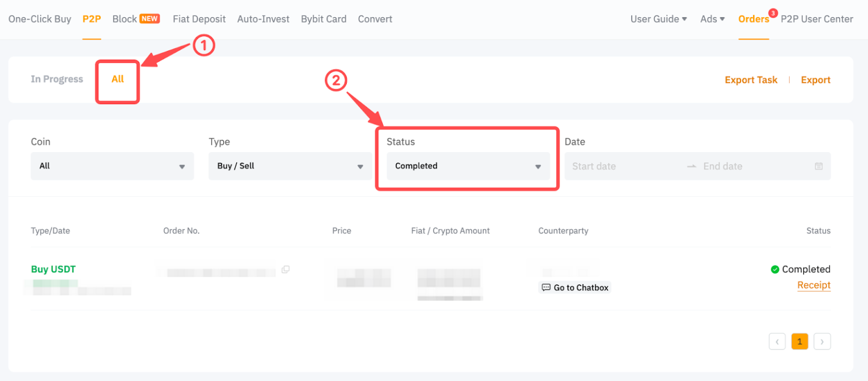Click the Start date input field
This screenshot has width=868, height=381.
[624, 166]
